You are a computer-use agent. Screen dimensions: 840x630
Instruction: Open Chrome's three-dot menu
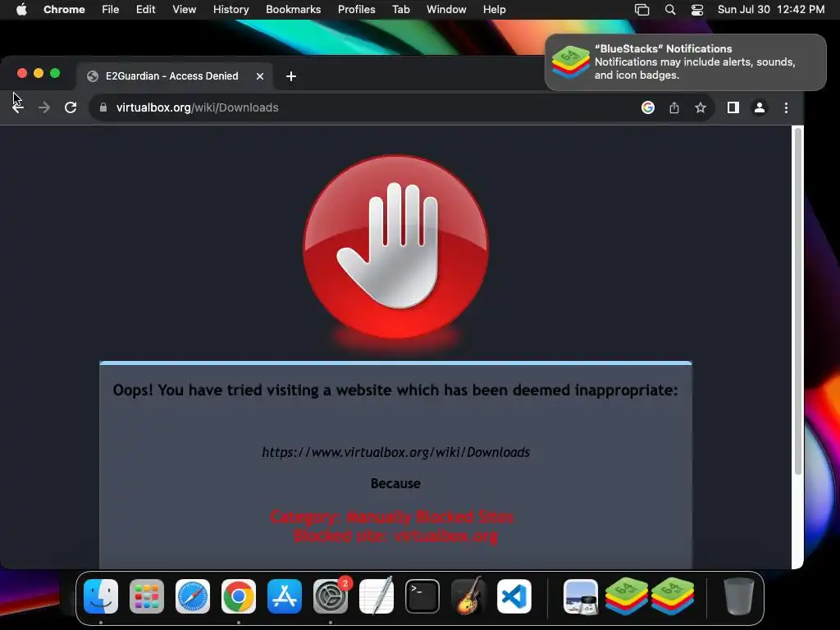point(786,107)
